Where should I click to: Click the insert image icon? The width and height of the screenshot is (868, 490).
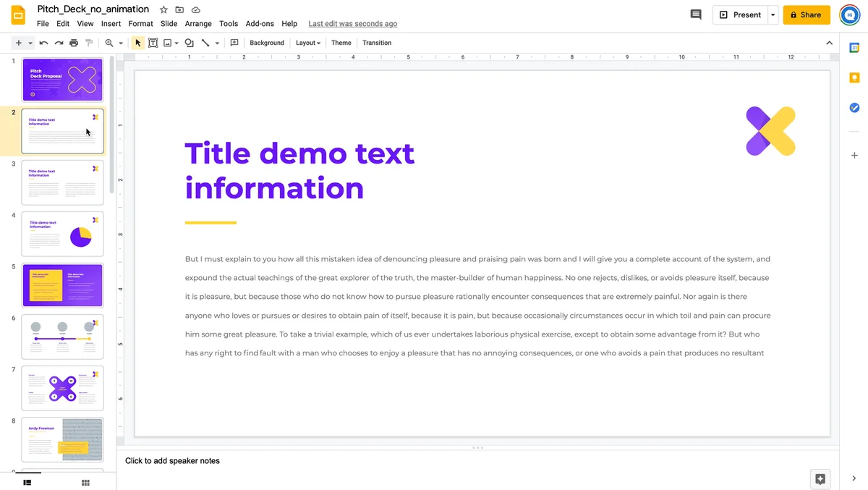(168, 43)
